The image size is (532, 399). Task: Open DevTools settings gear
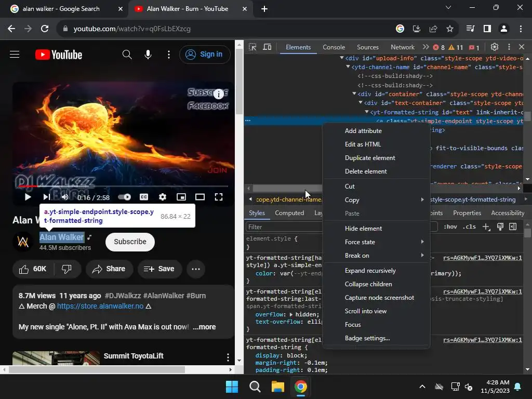click(495, 47)
